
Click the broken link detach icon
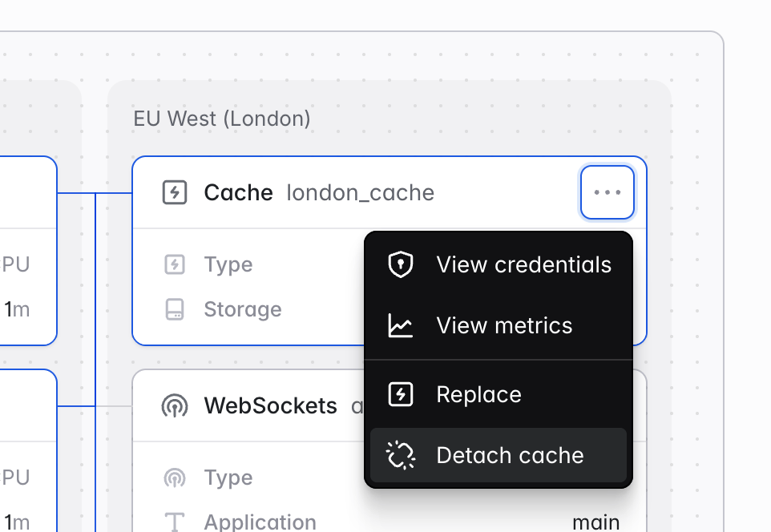[x=401, y=455]
